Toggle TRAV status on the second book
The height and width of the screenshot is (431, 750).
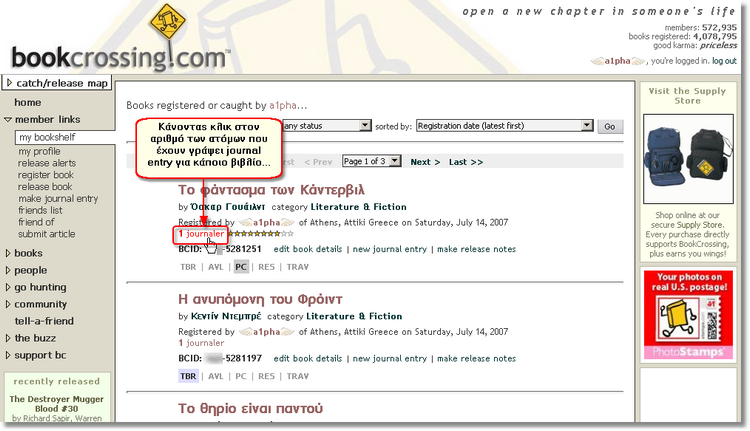pyautogui.click(x=298, y=376)
